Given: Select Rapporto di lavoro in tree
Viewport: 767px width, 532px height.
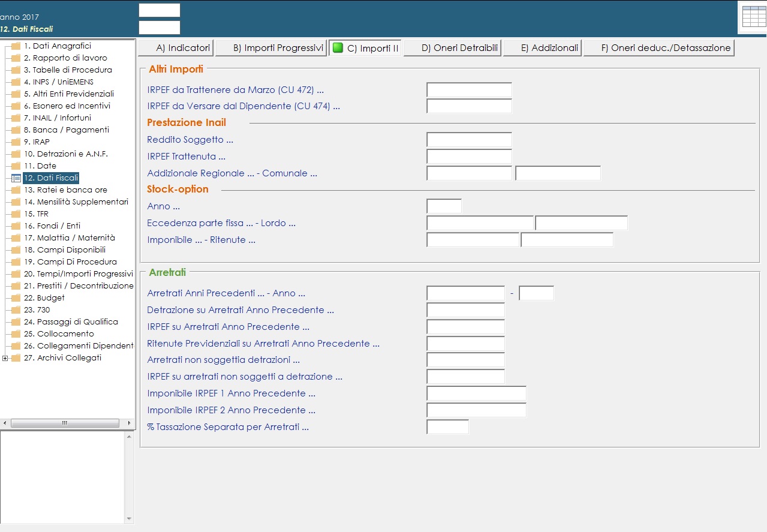Looking at the screenshot, I should click(x=65, y=58).
